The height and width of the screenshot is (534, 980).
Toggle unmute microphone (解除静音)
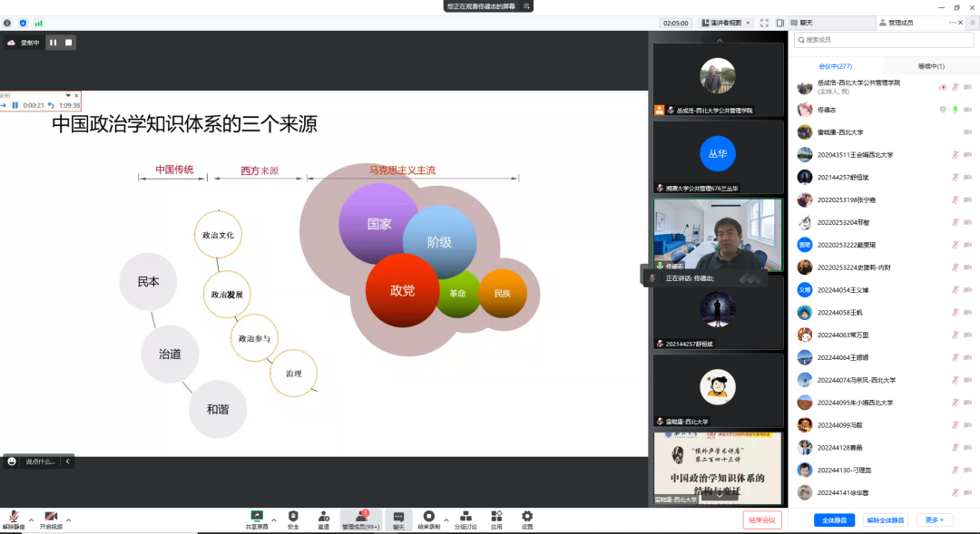tap(14, 517)
